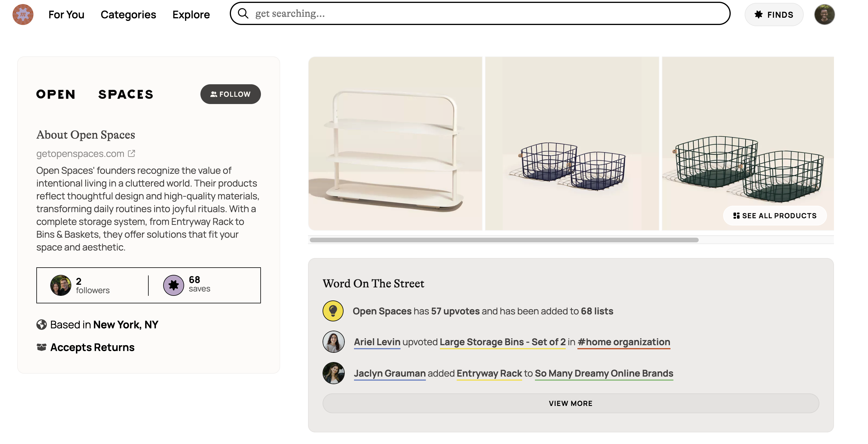Click the site logo in the header
The height and width of the screenshot is (444, 868).
23,15
